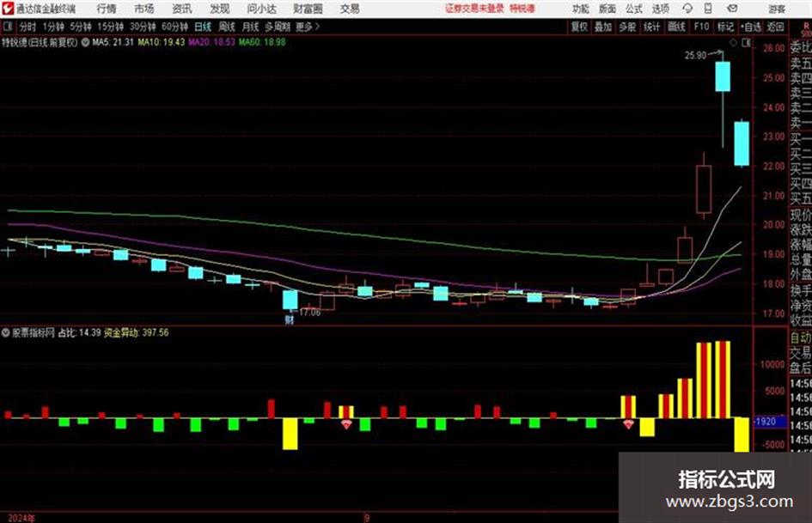Image resolution: width=812 pixels, height=523 pixels.
Task: Open the 资讯 menu
Action: (182, 9)
